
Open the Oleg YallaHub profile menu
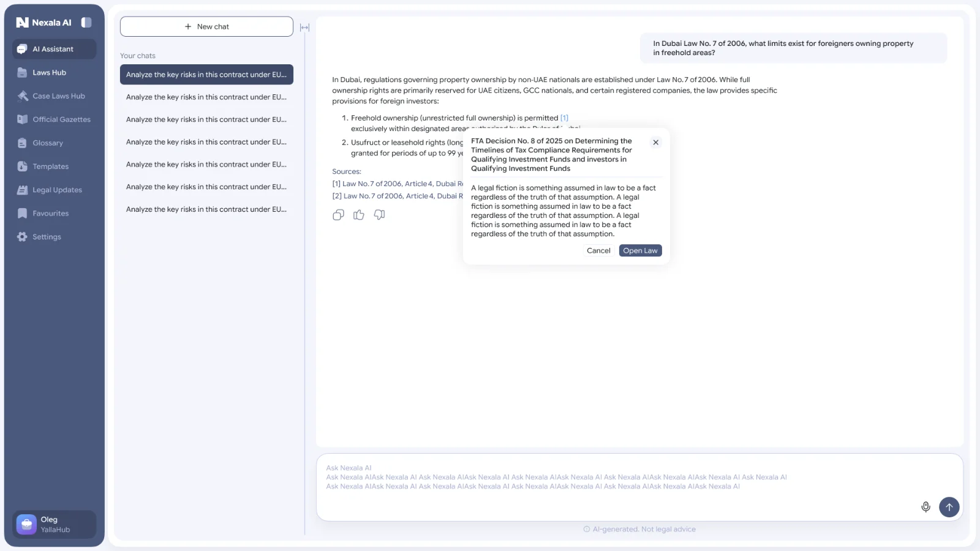[55, 525]
